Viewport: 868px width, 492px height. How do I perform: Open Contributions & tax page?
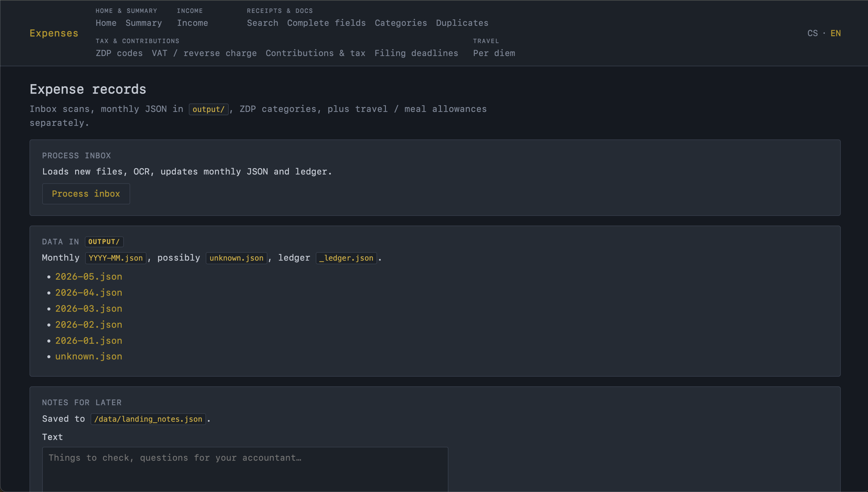click(316, 53)
